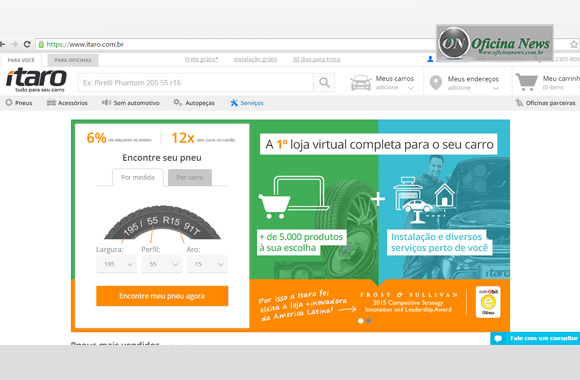
Task: Select the Por carro tab
Action: click(x=190, y=178)
